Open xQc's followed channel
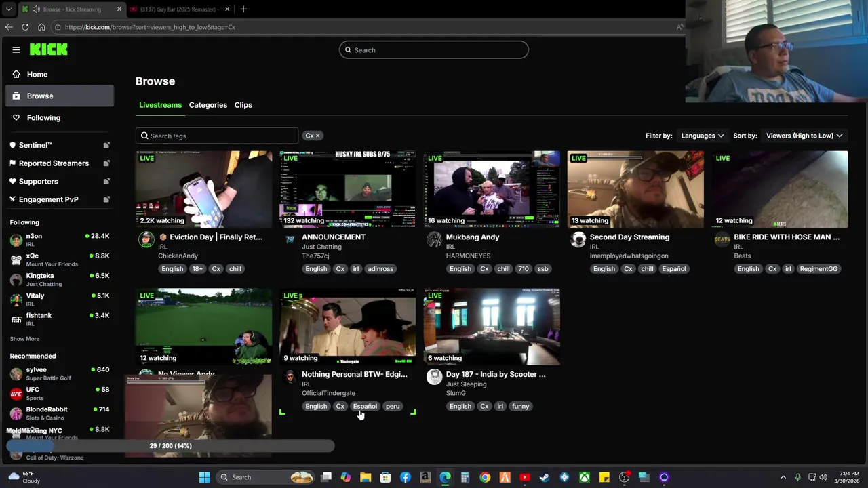The width and height of the screenshot is (868, 488). point(60,260)
